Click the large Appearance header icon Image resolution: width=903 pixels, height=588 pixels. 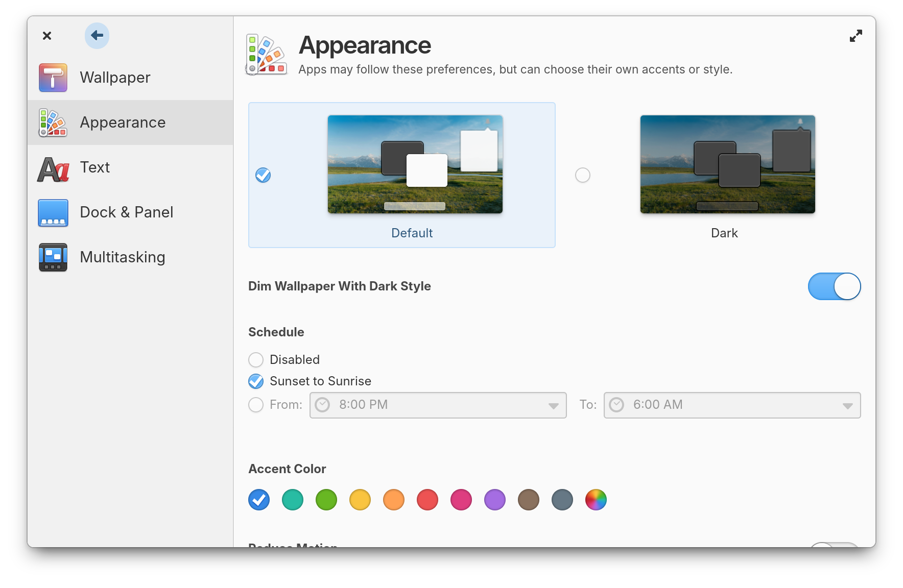[266, 54]
